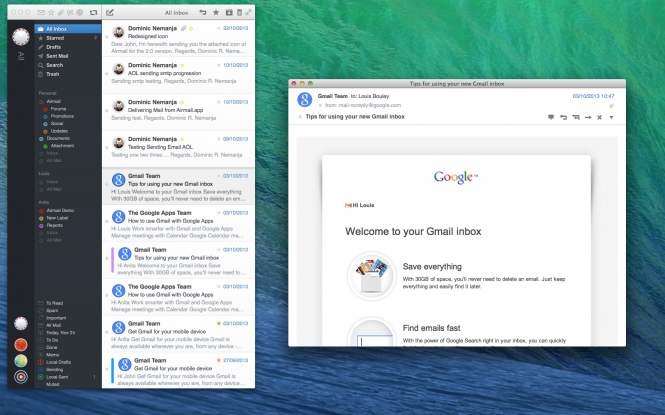Click the trash icon in list toolbar
The image size is (665, 415).
pyautogui.click(x=239, y=12)
